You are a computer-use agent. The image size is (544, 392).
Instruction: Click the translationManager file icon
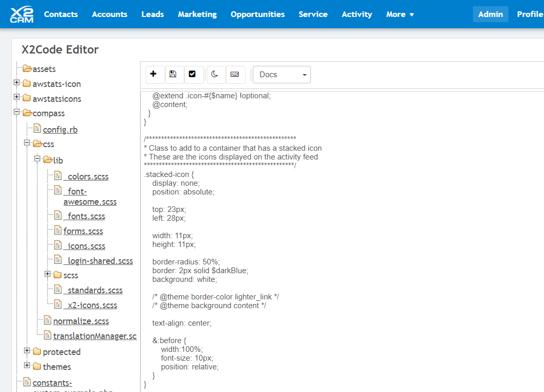point(48,335)
